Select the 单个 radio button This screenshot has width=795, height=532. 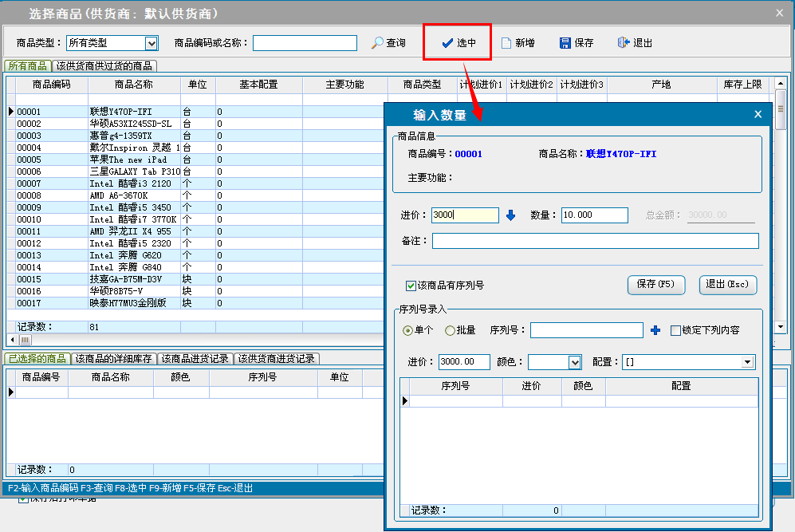(x=408, y=330)
